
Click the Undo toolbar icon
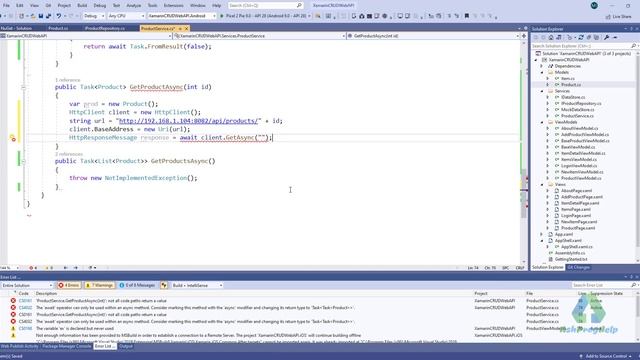coord(59,16)
